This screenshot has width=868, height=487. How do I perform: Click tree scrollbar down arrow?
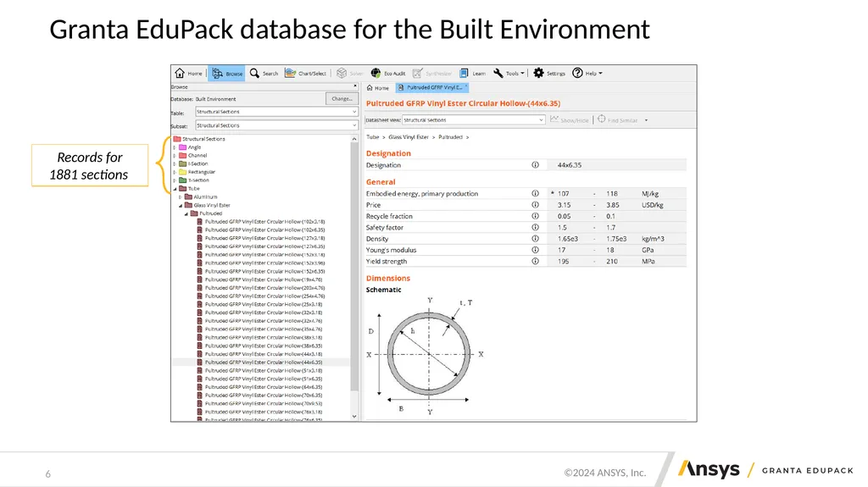(354, 416)
